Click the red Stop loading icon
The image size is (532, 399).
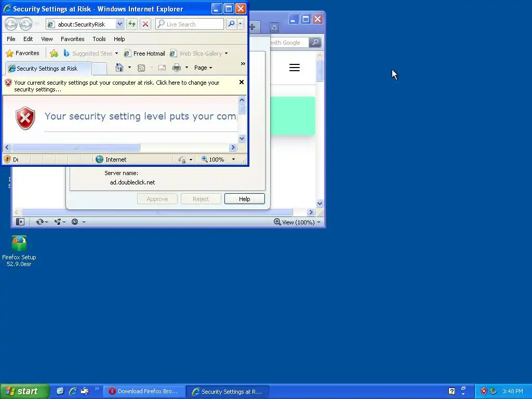click(145, 24)
